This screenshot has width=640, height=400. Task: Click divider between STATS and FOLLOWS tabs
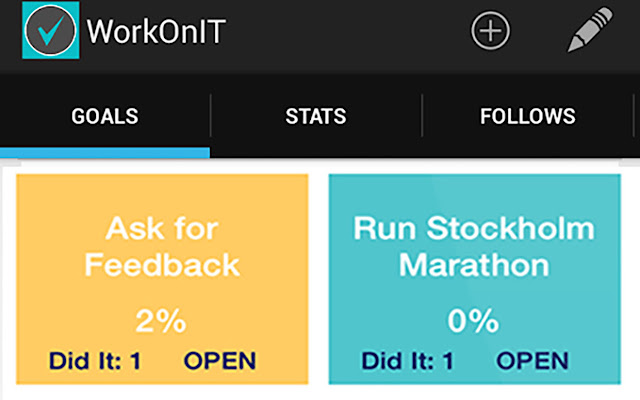(x=422, y=116)
